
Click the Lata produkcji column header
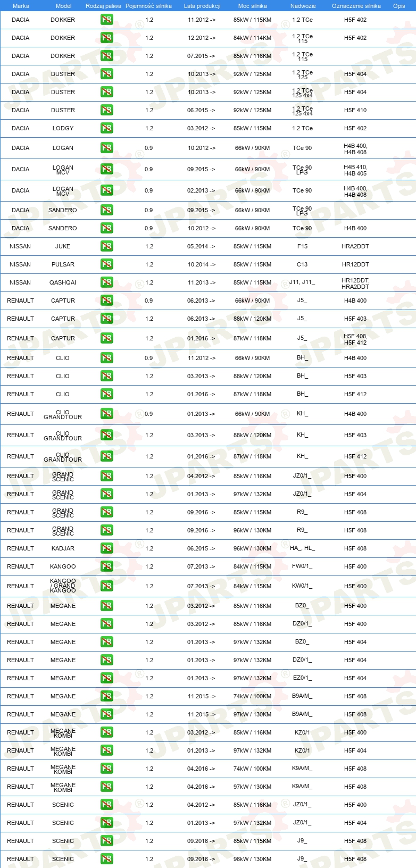(x=202, y=6)
